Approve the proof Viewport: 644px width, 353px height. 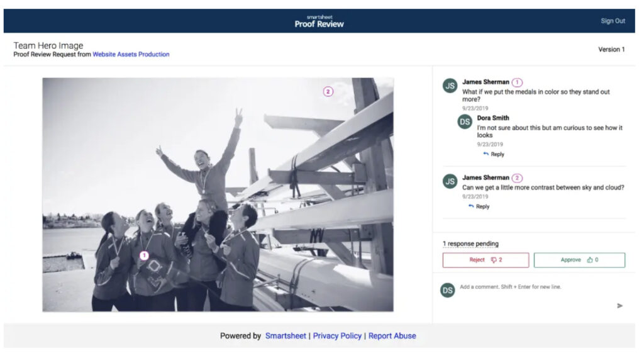click(x=579, y=260)
